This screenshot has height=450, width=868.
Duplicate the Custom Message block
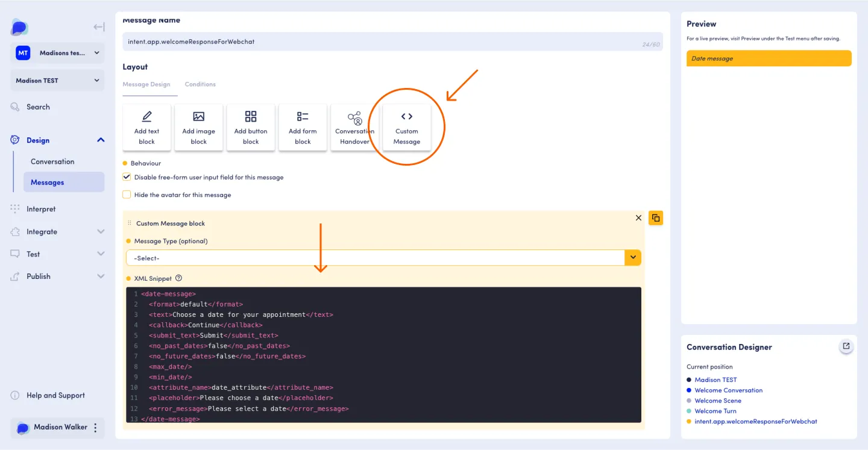pyautogui.click(x=656, y=218)
